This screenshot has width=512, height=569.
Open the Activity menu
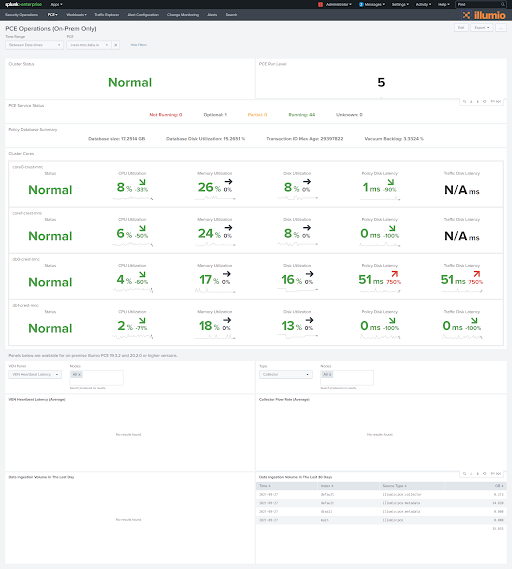tap(423, 4)
